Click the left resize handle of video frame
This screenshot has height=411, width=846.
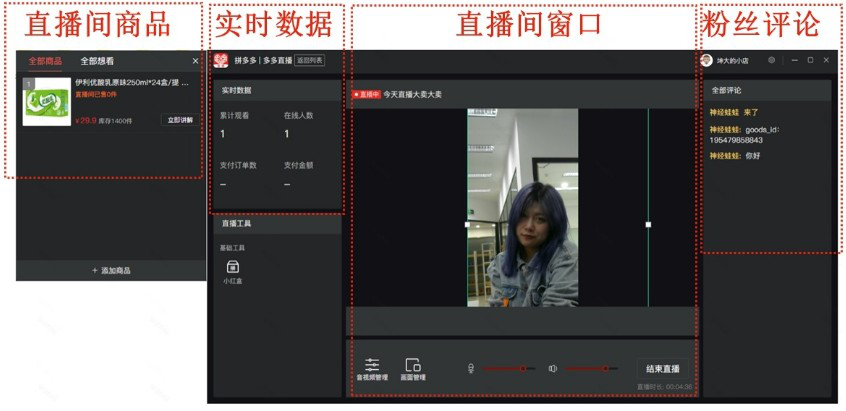pos(467,224)
